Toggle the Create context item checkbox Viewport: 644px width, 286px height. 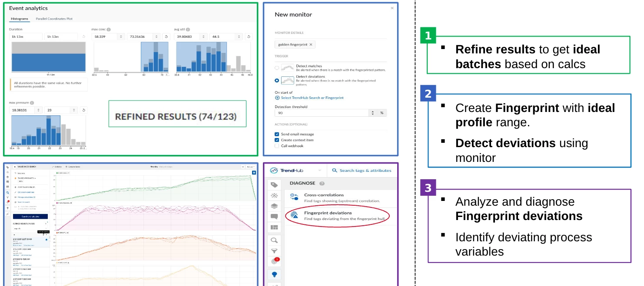277,140
